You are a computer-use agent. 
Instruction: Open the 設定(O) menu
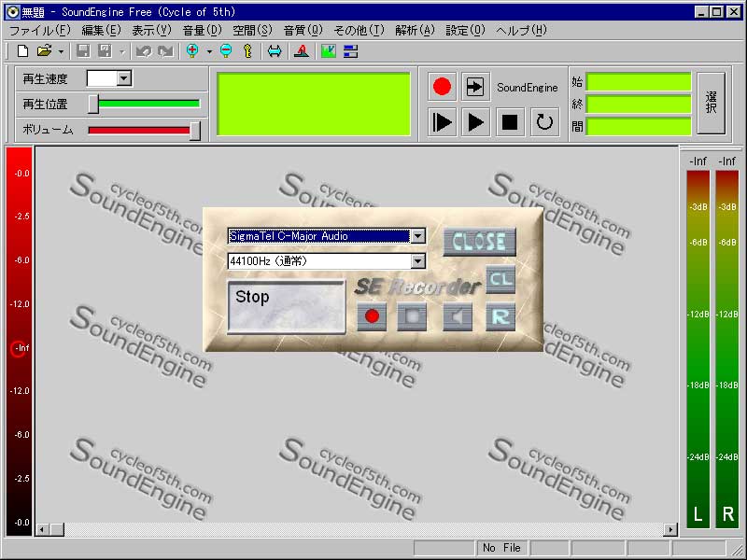(465, 31)
